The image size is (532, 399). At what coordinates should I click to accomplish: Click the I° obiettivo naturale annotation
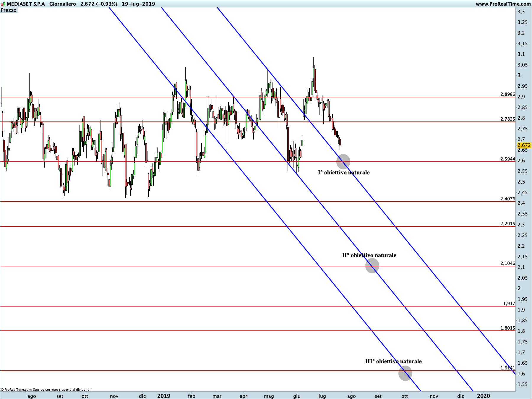[x=344, y=173]
